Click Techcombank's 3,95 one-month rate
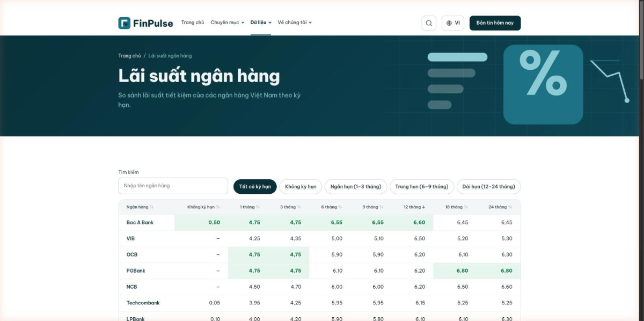The image size is (644, 321). tap(254, 303)
